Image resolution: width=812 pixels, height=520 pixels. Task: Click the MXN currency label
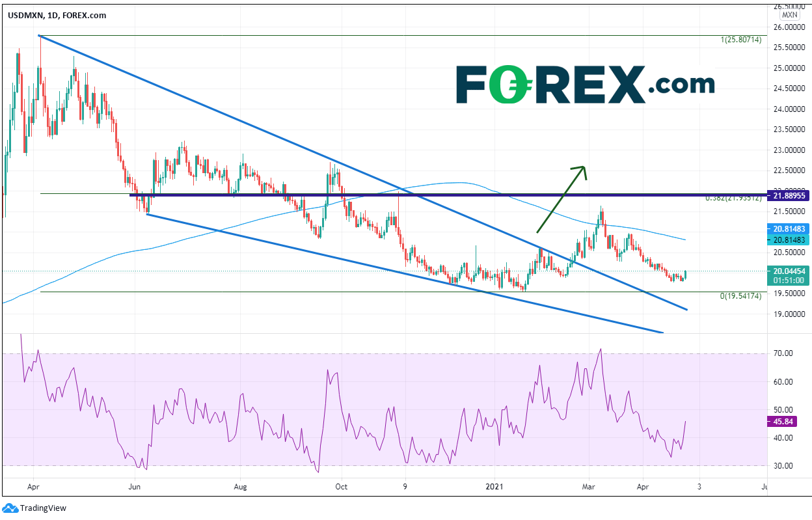tap(789, 14)
